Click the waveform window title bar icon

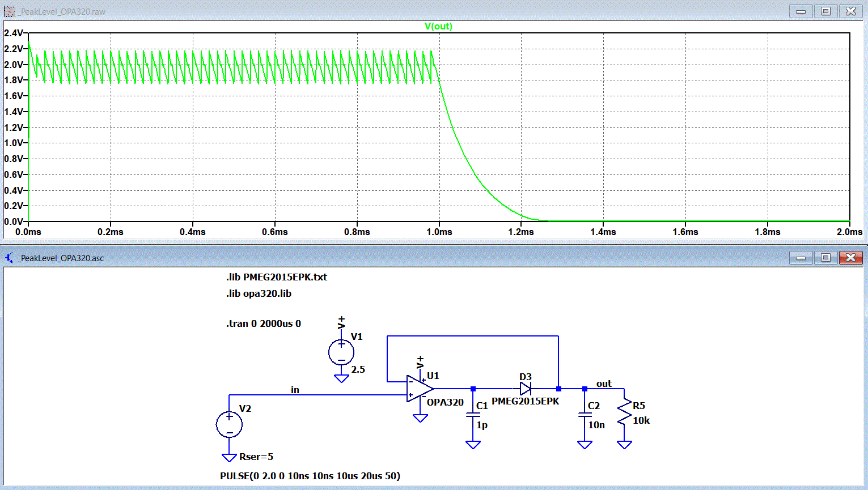(x=10, y=11)
